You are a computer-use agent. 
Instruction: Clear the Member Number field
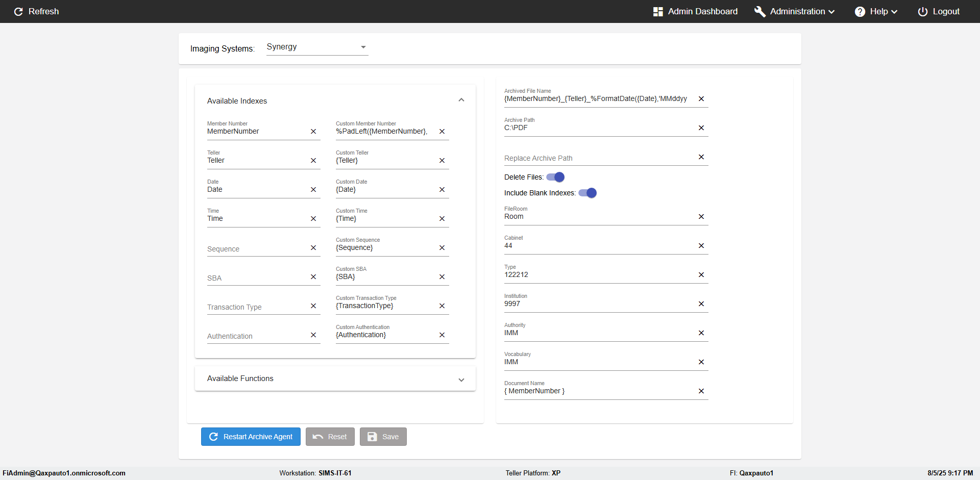pyautogui.click(x=313, y=132)
